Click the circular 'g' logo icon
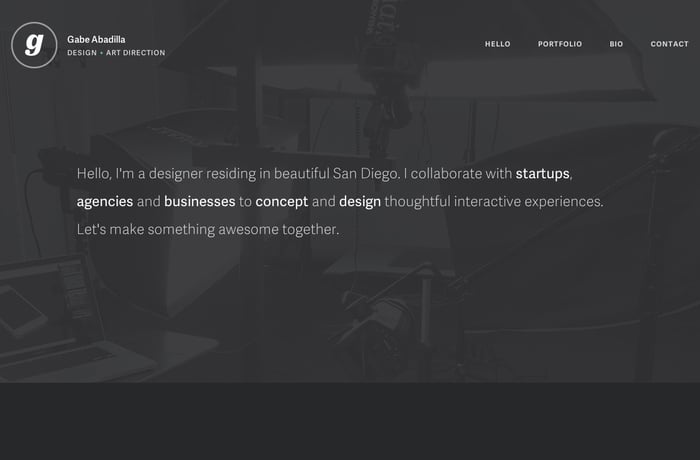This screenshot has height=460, width=700. coord(34,45)
